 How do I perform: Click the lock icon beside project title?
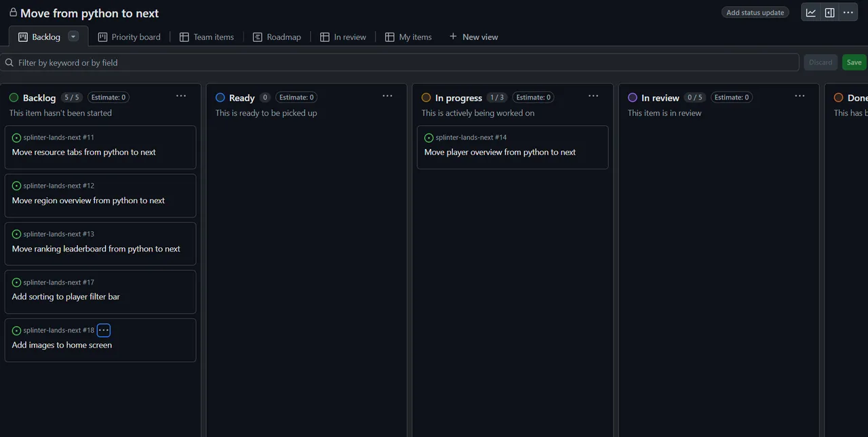coord(13,12)
